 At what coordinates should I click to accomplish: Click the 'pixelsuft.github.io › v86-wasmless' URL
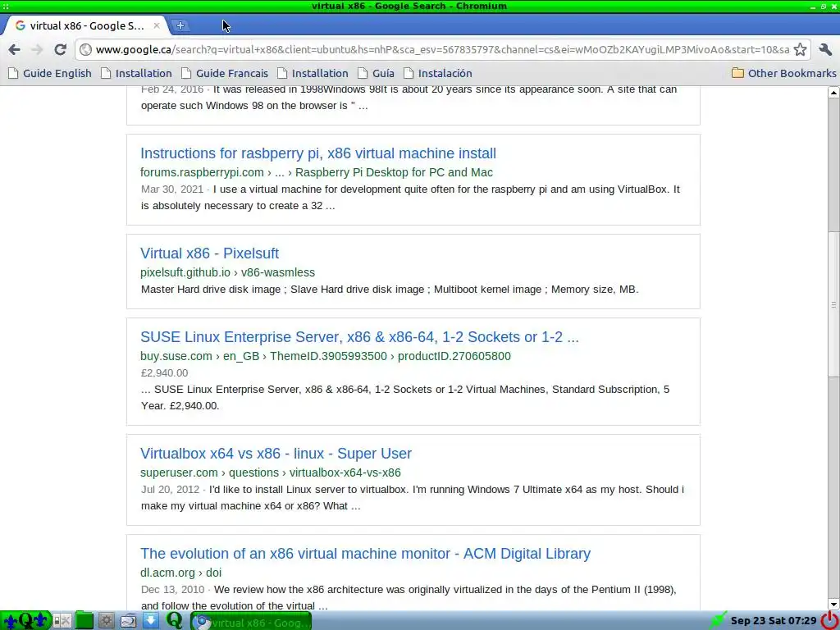pos(228,272)
